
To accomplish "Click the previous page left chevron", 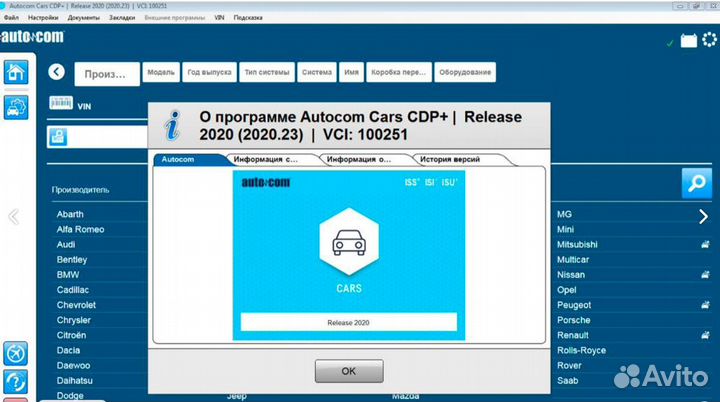I will pos(14,216).
